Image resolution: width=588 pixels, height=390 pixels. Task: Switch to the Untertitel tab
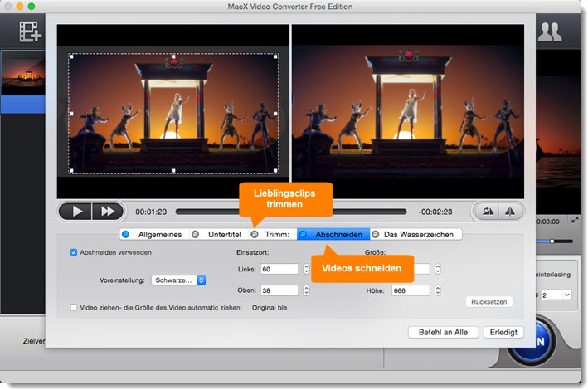(219, 235)
